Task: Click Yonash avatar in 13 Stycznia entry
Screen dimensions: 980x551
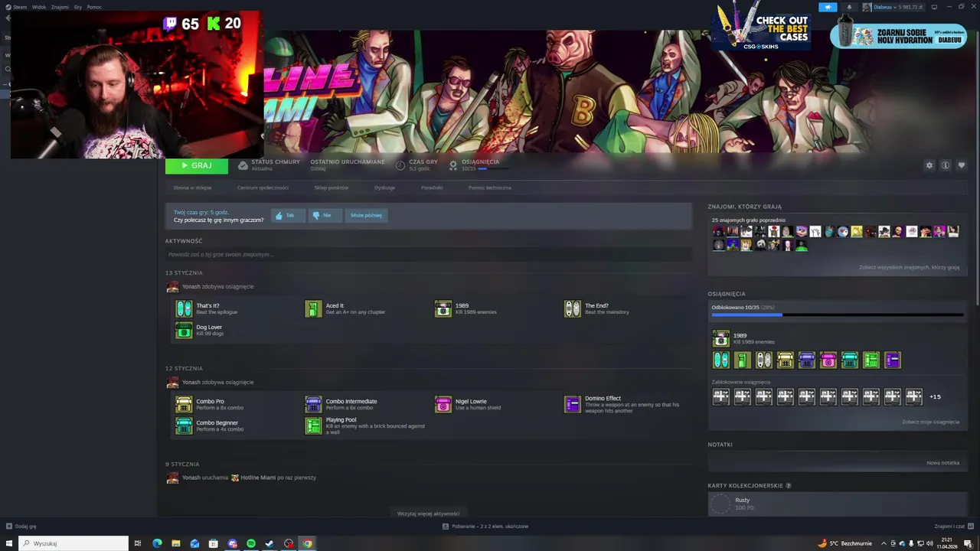Action: [x=172, y=287]
